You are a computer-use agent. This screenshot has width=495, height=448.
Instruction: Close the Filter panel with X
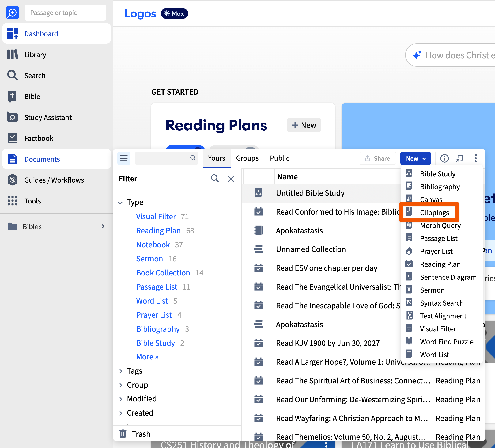pos(231,179)
